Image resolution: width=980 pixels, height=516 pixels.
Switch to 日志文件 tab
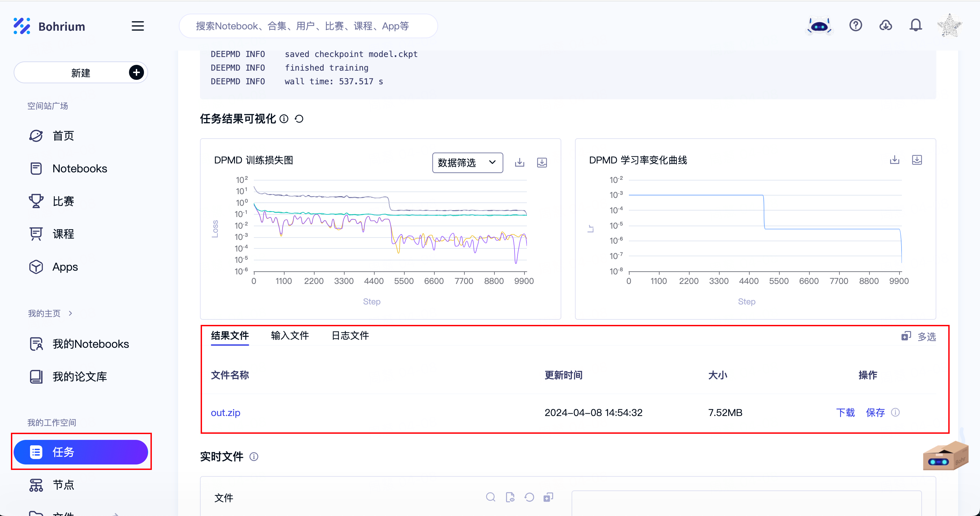351,335
